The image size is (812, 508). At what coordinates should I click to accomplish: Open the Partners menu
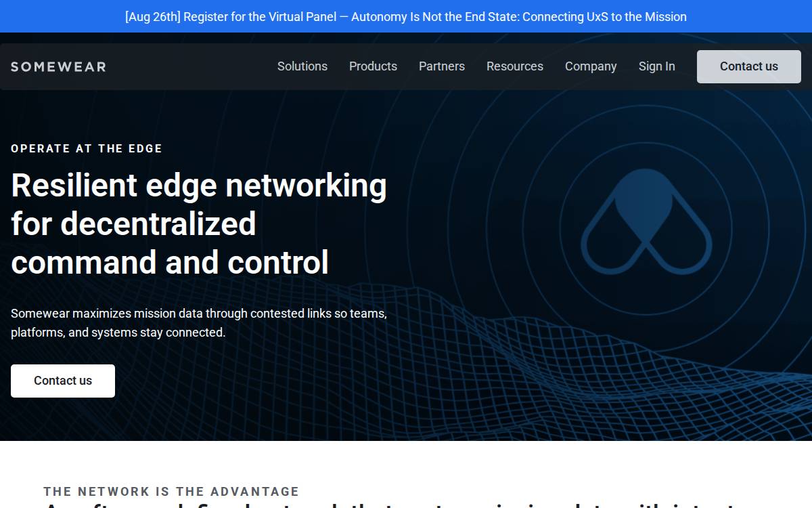coord(442,66)
